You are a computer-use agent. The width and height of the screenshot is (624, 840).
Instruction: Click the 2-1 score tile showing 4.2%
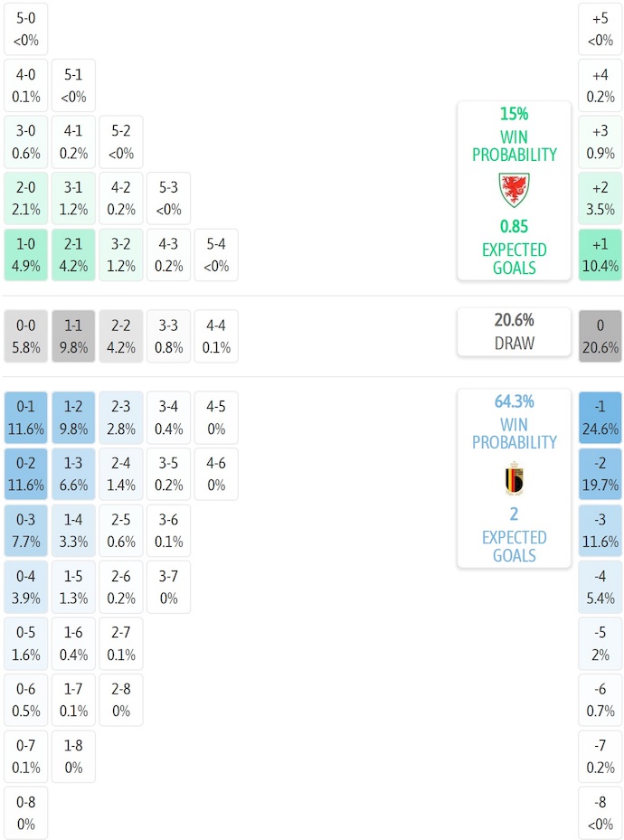point(73,255)
